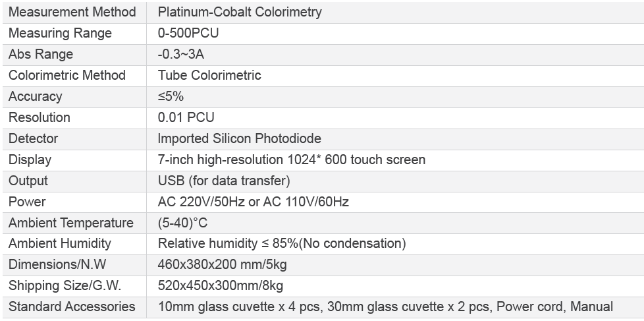Click the Shipping Size/G.W. label
Screen dimensions: 644x321
(x=65, y=285)
